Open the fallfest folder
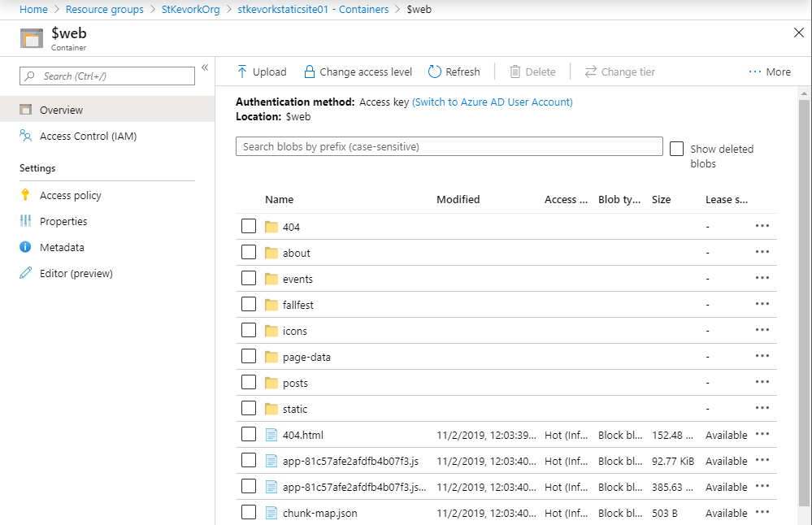Image resolution: width=812 pixels, height=525 pixels. pos(297,305)
